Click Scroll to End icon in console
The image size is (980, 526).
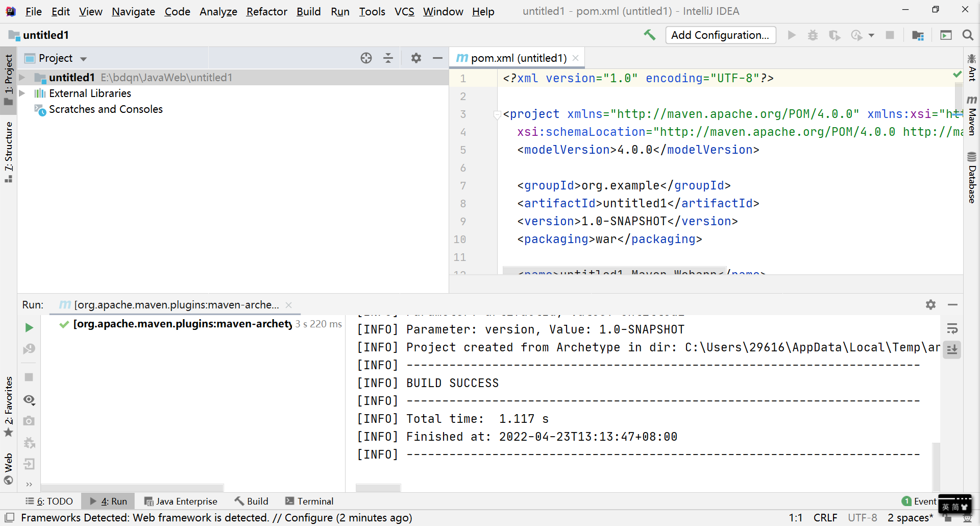952,350
